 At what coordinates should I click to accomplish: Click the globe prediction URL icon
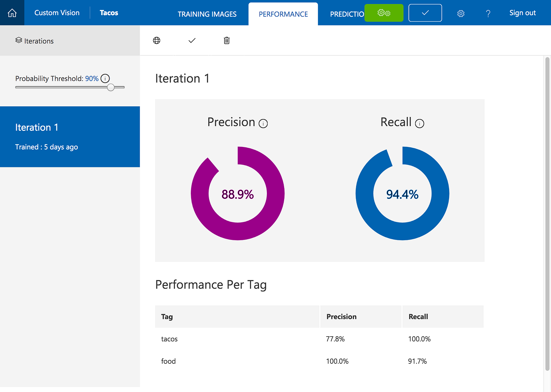[157, 41]
